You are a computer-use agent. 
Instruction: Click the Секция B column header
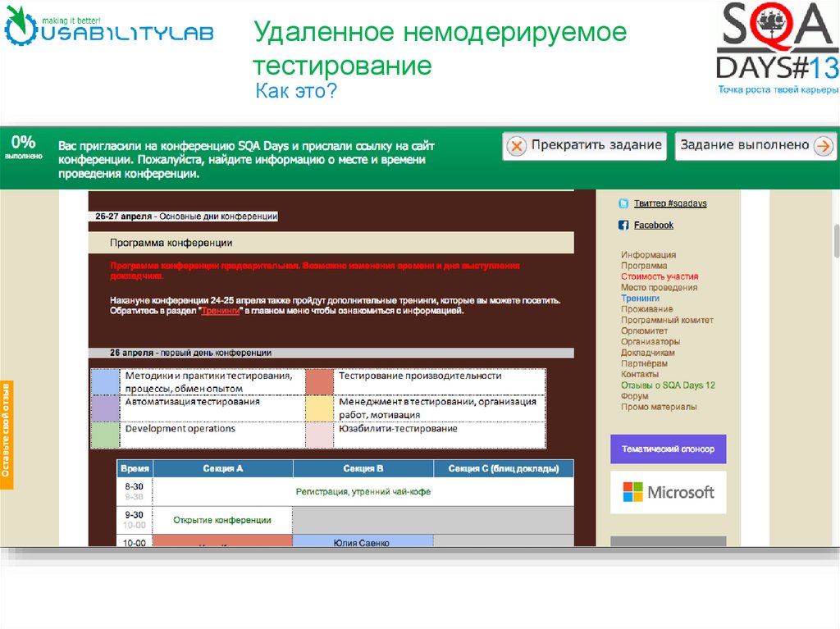tap(363, 469)
